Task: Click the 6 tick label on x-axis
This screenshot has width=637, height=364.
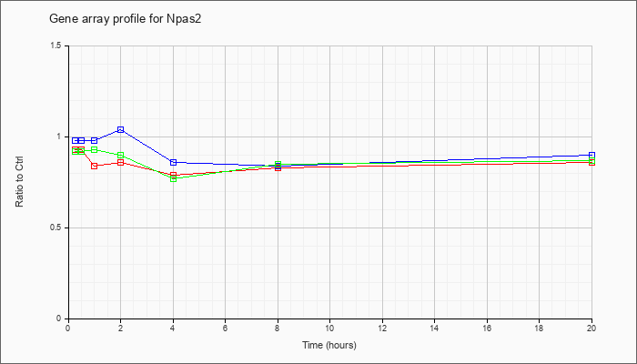Action: point(225,328)
